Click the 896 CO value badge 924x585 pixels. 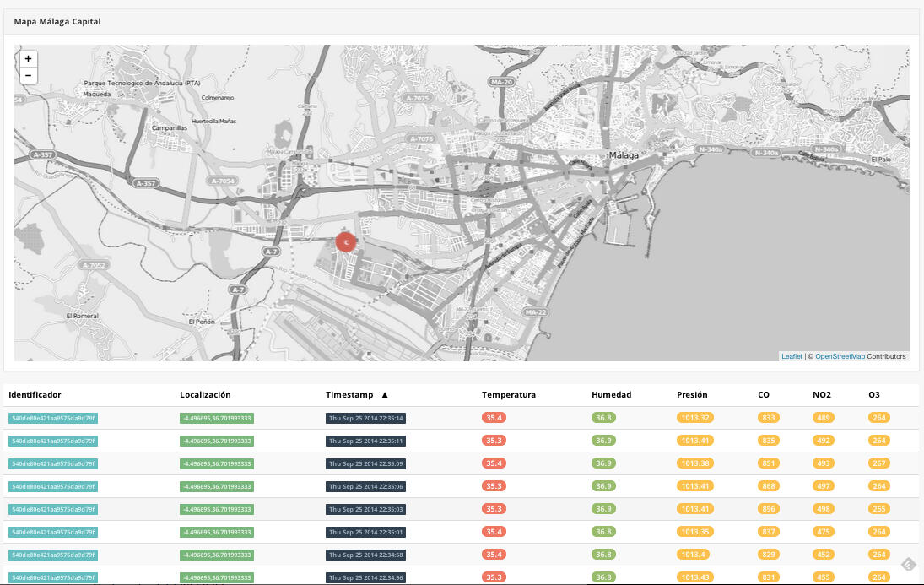click(768, 509)
